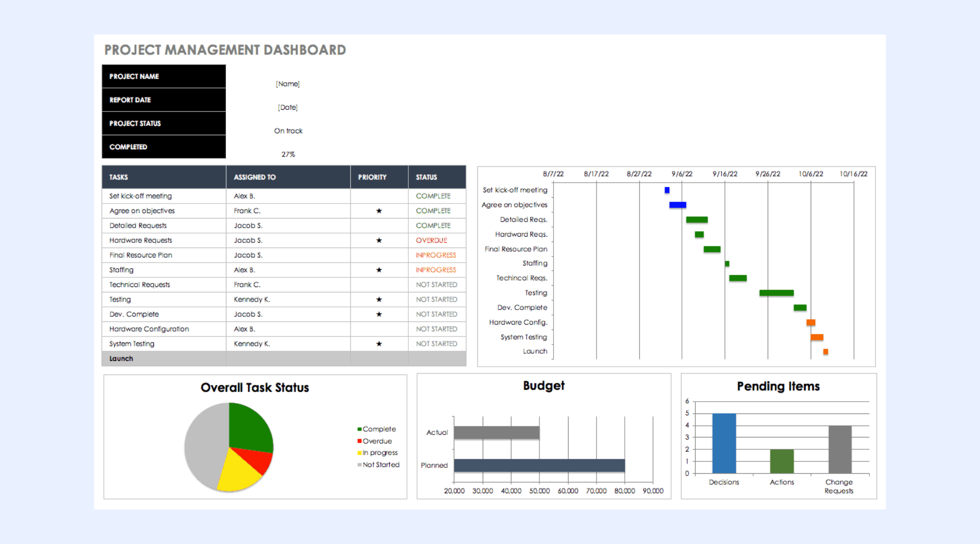This screenshot has height=544, width=980.
Task: Click the Testing green Gantt bar
Action: [777, 293]
